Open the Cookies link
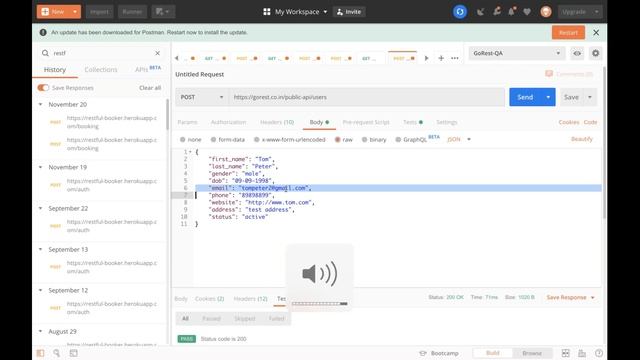The height and width of the screenshot is (360, 640). [x=569, y=122]
